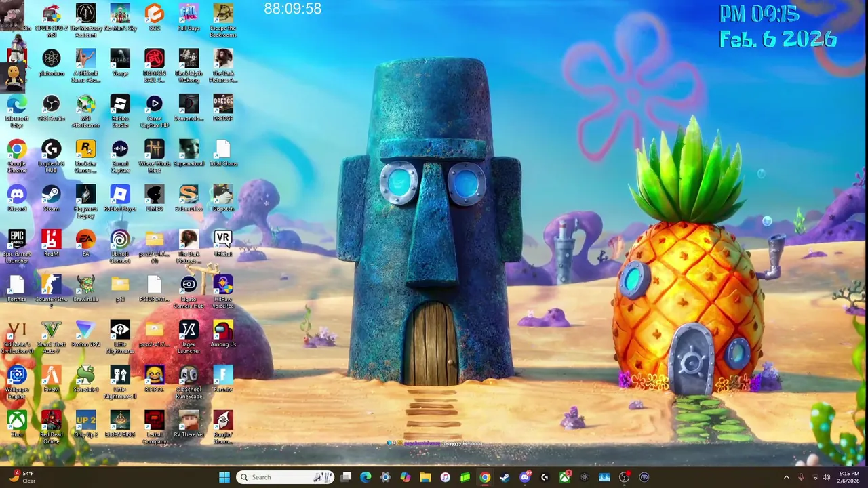Launch Epic Games Launcher shortcut
The image size is (868, 488).
[x=17, y=247]
